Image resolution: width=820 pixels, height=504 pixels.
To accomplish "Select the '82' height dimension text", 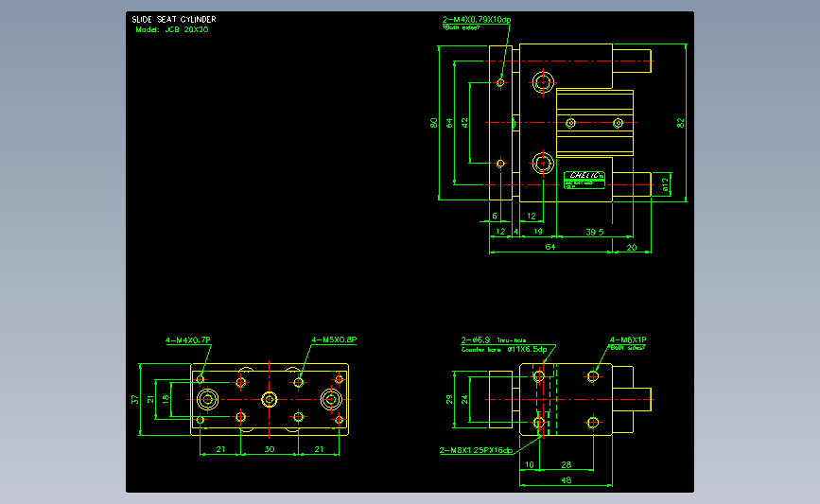I will [680, 123].
